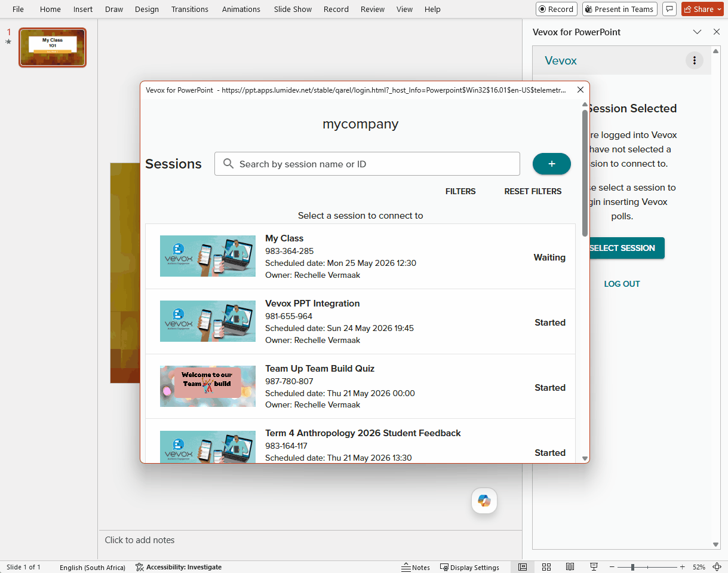Start Slide Show from status bar icon
This screenshot has width=728, height=573.
594,567
